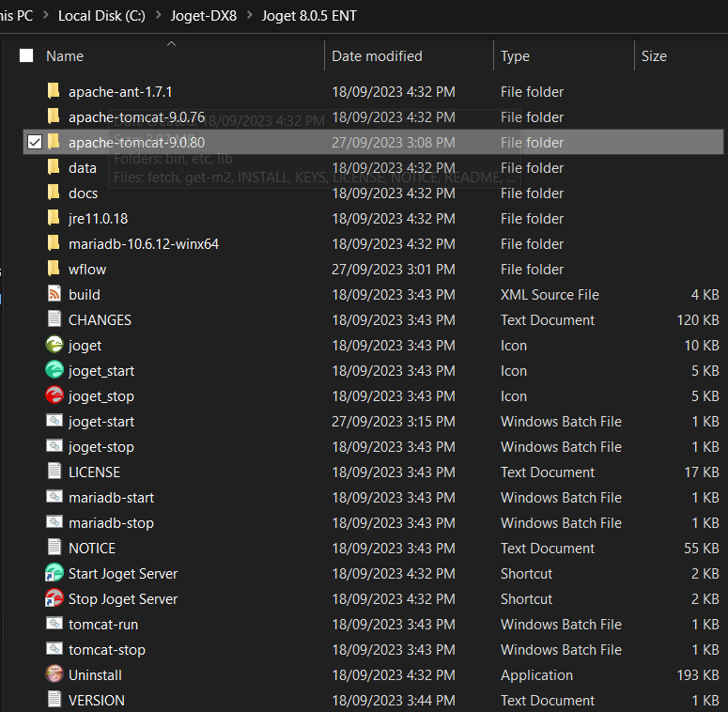Click the tomcat-run batch file icon
Screen dimensions: 728x712
pos(54,625)
